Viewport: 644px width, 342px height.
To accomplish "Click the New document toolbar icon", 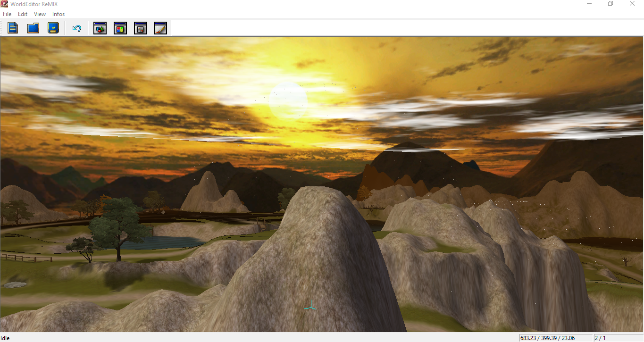I will [x=13, y=28].
